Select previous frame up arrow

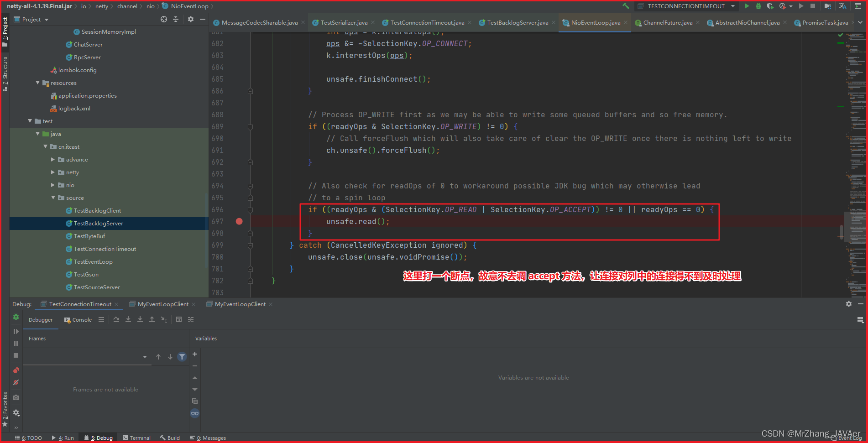pos(158,357)
